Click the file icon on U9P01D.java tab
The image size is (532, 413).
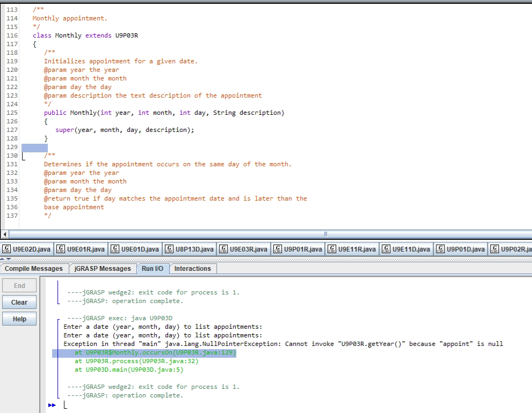click(x=440, y=249)
